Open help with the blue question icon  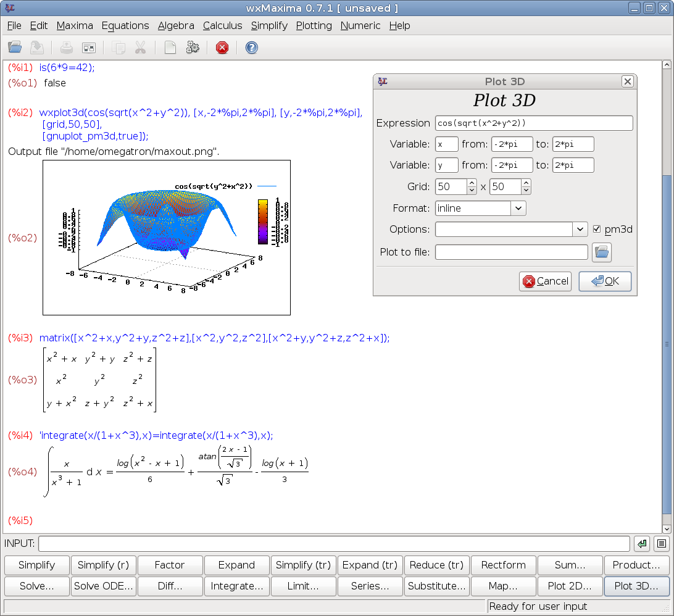click(251, 48)
